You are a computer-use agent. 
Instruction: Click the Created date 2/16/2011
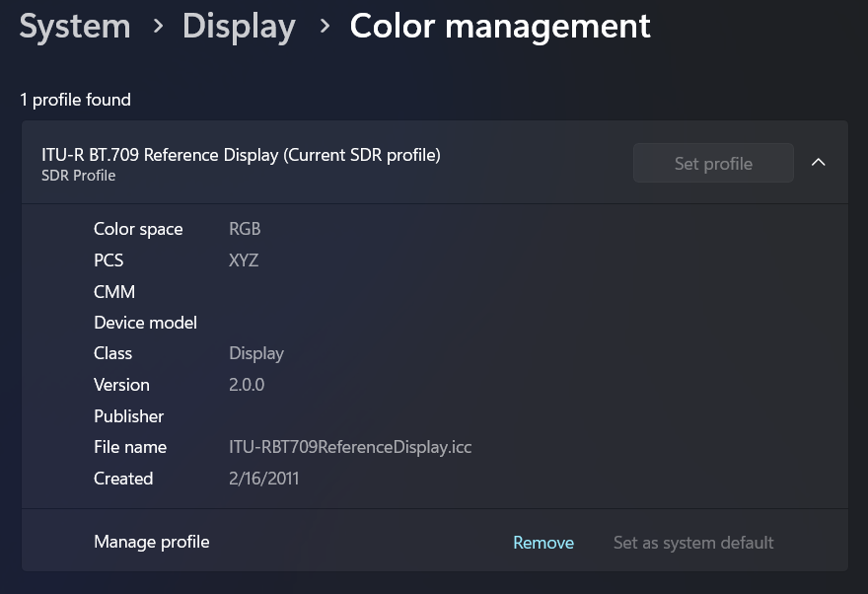pyautogui.click(x=263, y=478)
